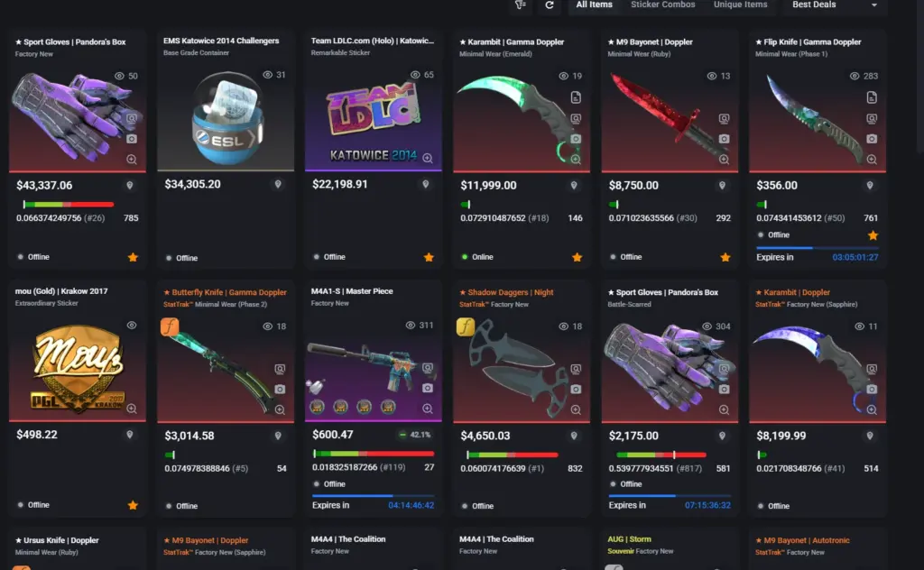Open the document icon on Flip Knife Gamma Doppler
The height and width of the screenshot is (570, 924).
(x=872, y=97)
